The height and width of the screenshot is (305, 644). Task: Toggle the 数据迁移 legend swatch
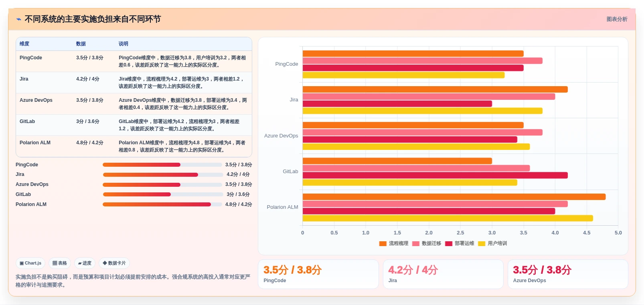(x=415, y=244)
